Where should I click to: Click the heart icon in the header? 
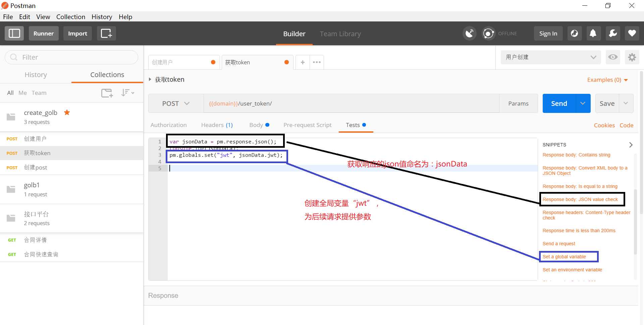coord(632,34)
